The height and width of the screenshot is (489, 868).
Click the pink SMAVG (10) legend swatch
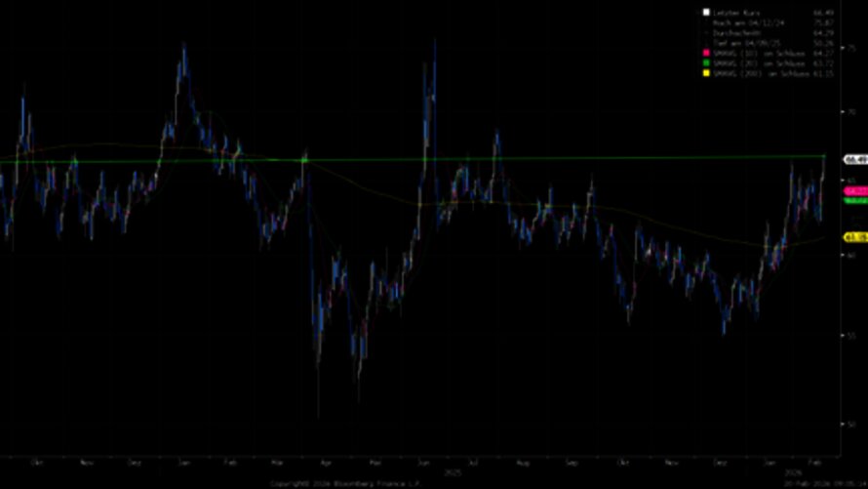coord(705,55)
